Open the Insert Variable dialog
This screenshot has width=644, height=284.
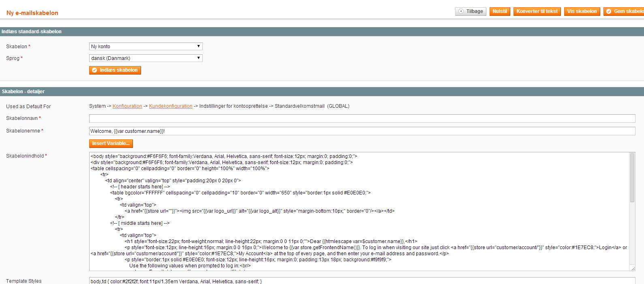pyautogui.click(x=111, y=143)
